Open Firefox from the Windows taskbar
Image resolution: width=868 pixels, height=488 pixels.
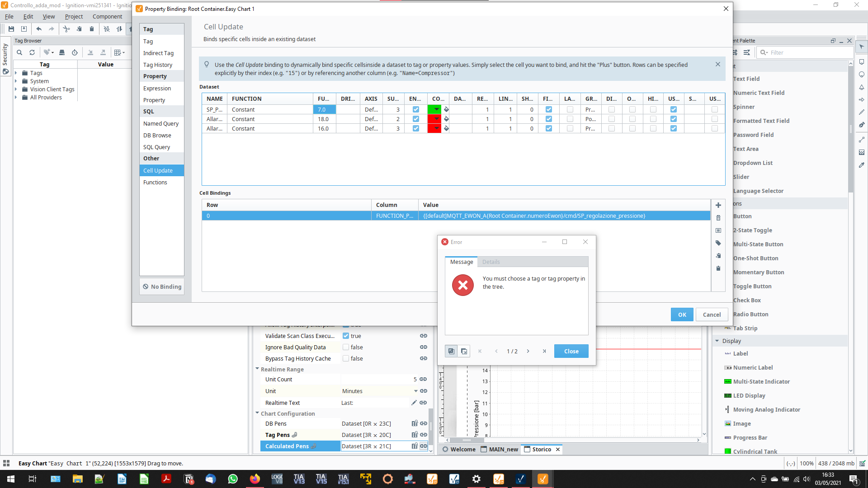click(255, 479)
